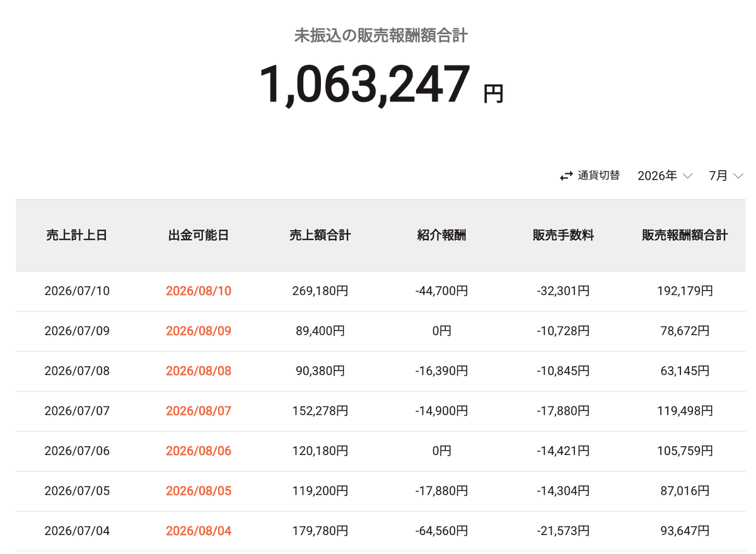Click the 93,647円 reward total cell
Screen dimensions: 756x554
point(685,531)
